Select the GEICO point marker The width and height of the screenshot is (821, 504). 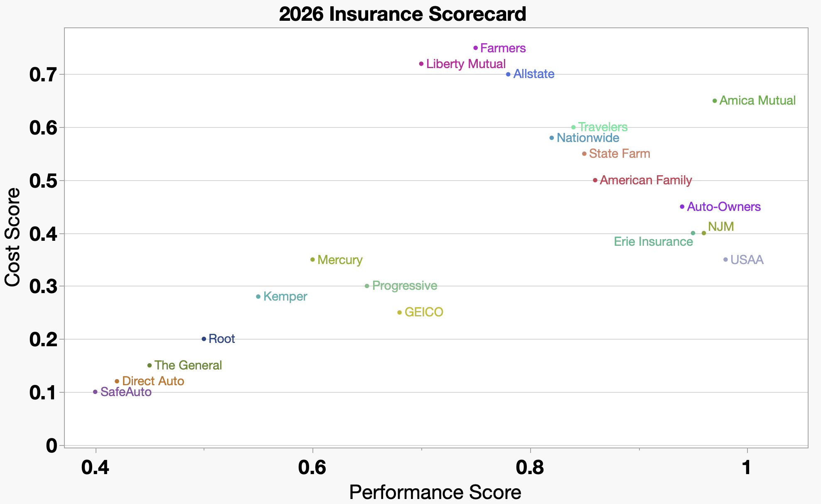click(400, 313)
